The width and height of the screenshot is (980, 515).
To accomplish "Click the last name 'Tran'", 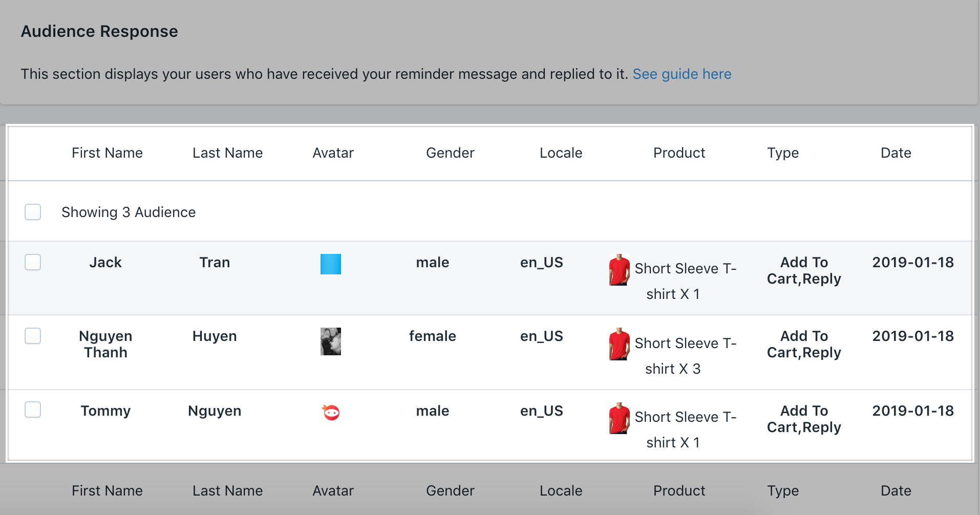I will [215, 263].
